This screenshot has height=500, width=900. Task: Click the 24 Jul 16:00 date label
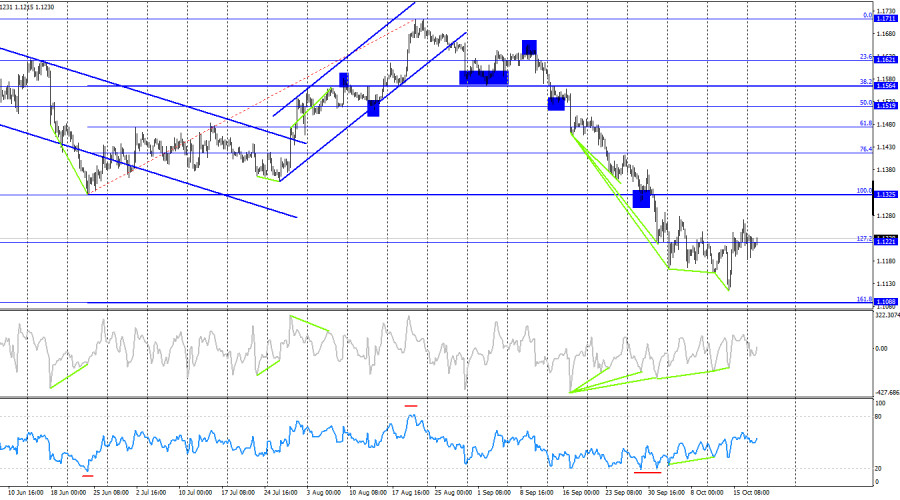281,493
